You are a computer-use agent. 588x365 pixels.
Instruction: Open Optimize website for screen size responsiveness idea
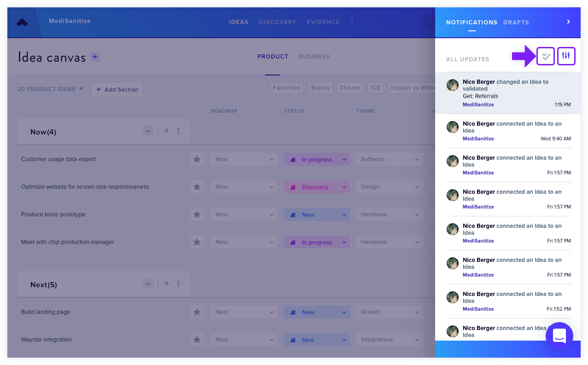coord(85,187)
